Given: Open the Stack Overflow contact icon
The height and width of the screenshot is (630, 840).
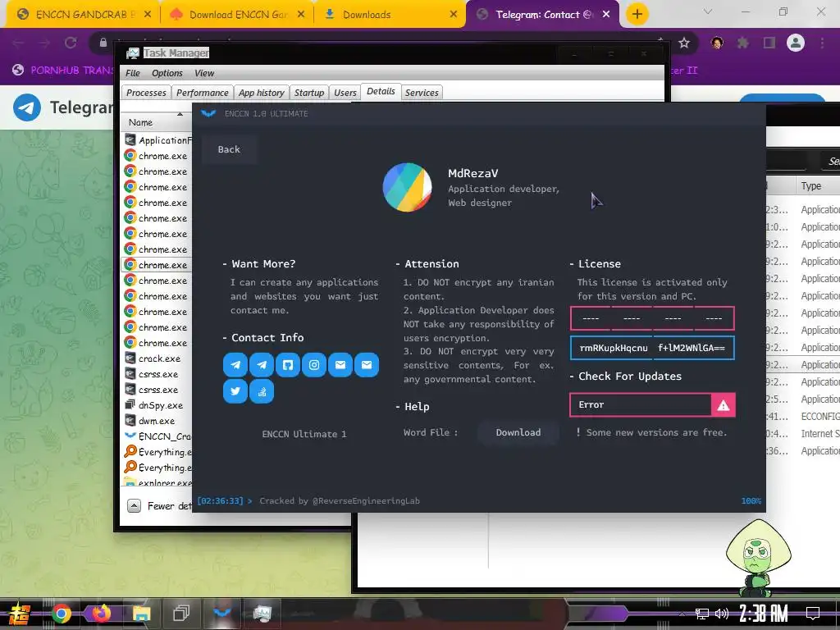Looking at the screenshot, I should tap(262, 391).
